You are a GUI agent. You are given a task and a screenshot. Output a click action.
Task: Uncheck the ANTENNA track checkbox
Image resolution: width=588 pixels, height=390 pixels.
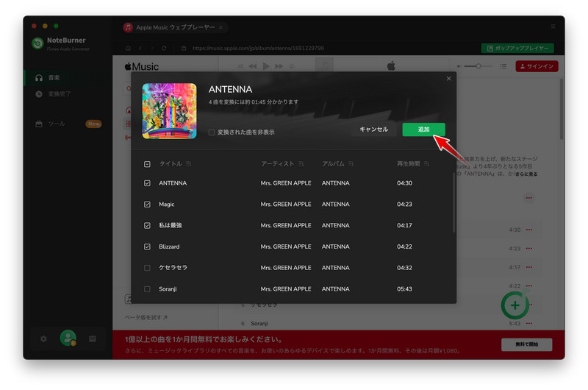point(147,183)
